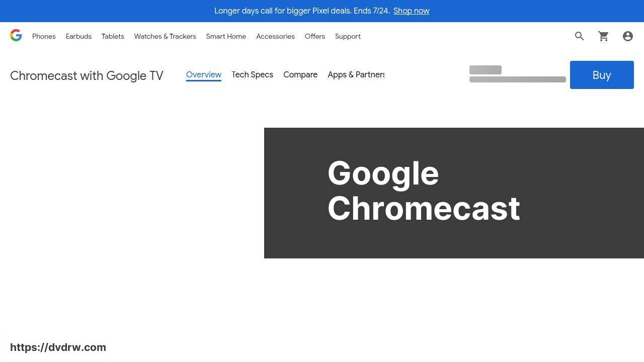Click the Chromecast with Google TV title

click(x=87, y=75)
